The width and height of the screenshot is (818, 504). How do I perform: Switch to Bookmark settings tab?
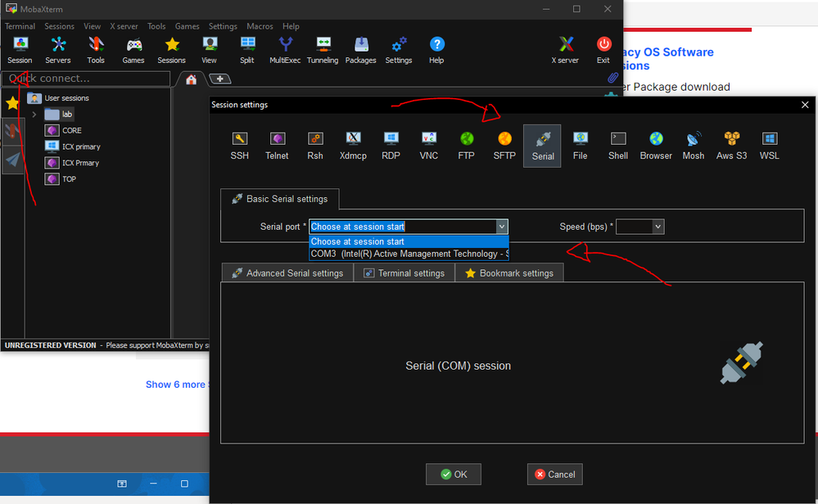509,273
